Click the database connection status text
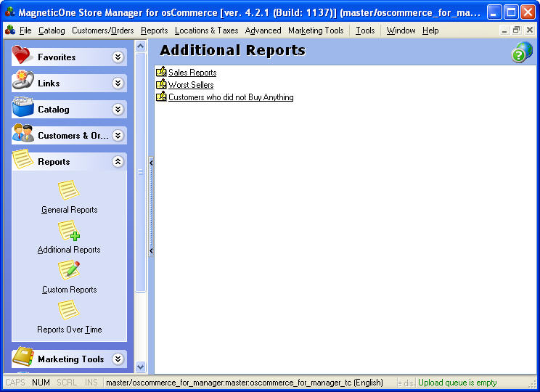The image size is (540, 392). [244, 383]
